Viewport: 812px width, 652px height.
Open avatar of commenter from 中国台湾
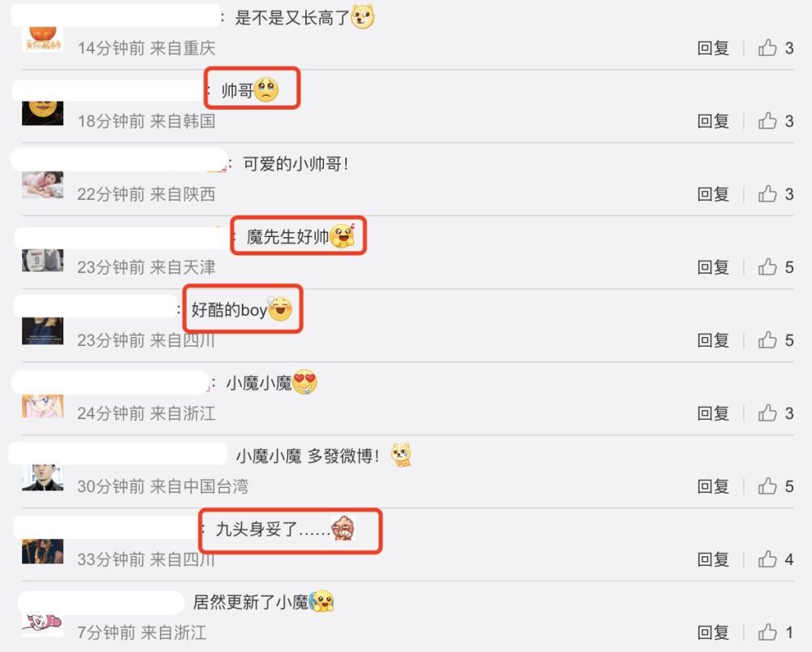click(42, 477)
